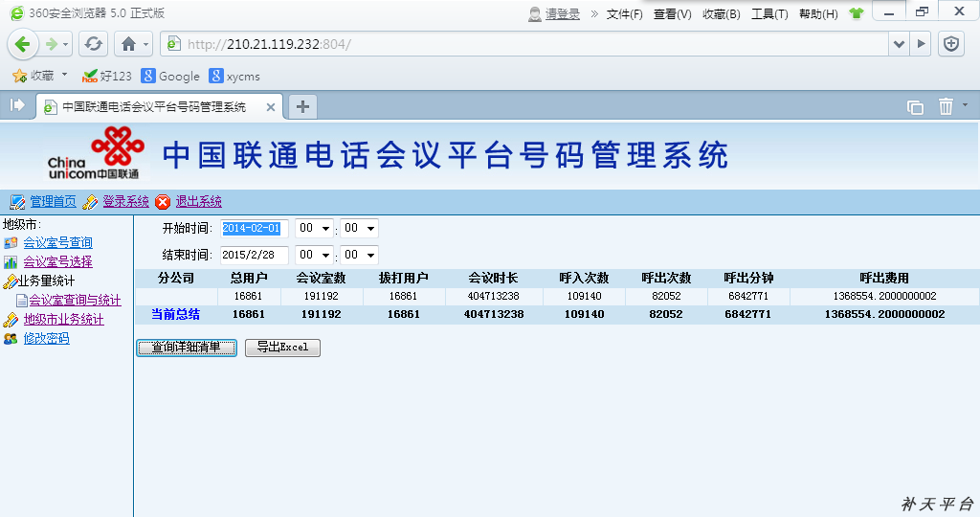
Task: Click the 当前总结 row label
Action: 176,314
